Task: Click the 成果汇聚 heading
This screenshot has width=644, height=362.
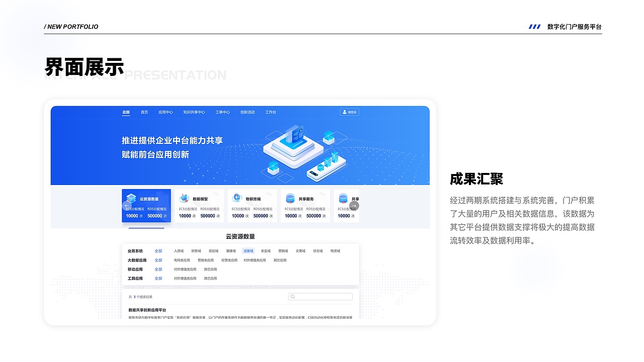Action: click(476, 178)
